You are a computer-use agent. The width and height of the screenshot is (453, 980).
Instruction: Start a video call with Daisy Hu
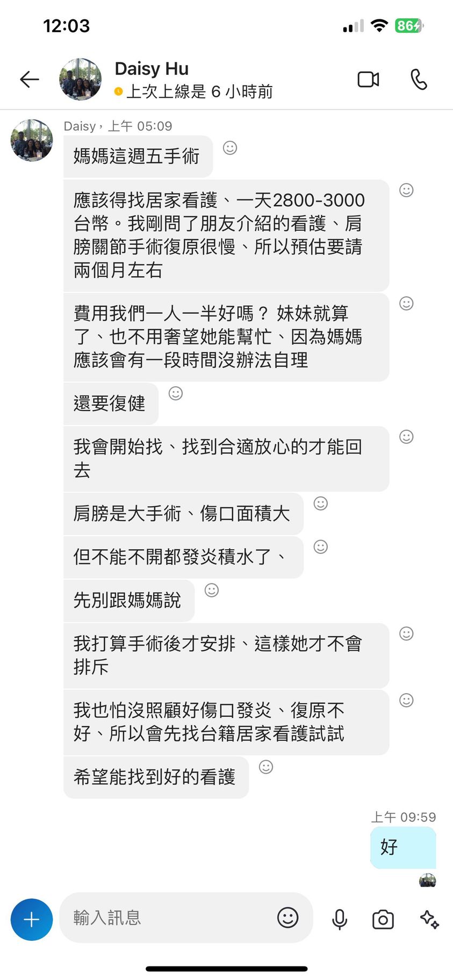(x=368, y=80)
